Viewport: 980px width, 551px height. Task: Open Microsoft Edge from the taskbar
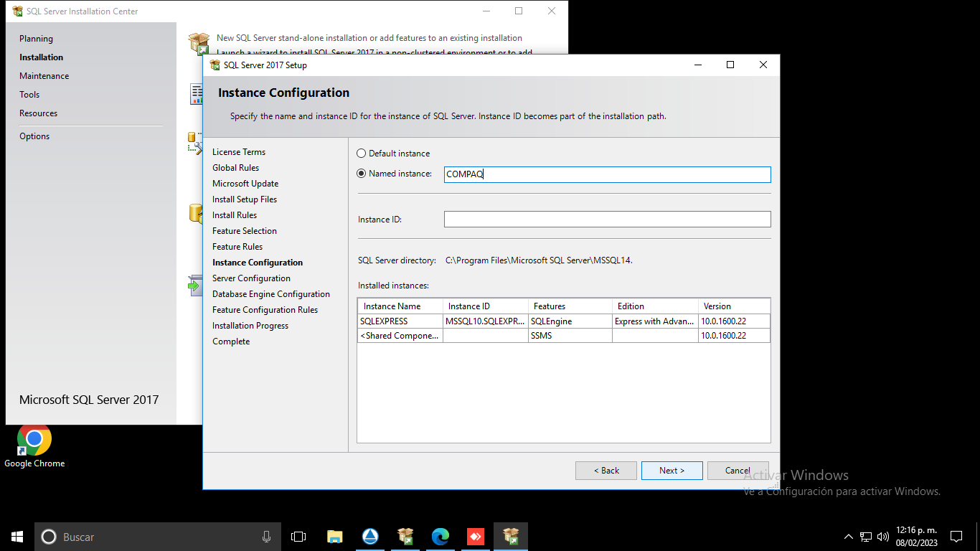pos(440,537)
